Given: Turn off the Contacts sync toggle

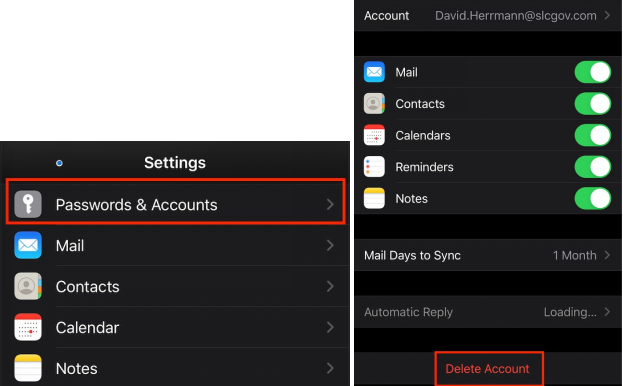Looking at the screenshot, I should click(593, 103).
